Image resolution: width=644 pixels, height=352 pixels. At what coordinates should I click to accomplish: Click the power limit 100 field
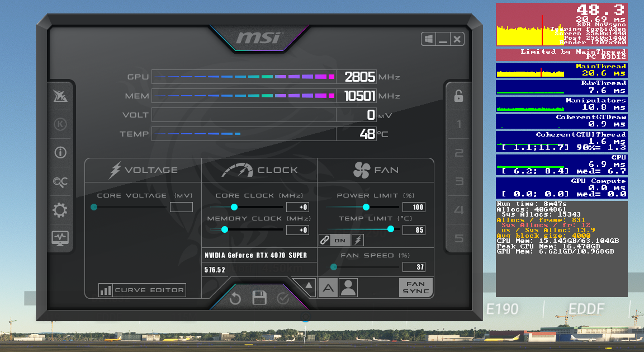tap(414, 207)
